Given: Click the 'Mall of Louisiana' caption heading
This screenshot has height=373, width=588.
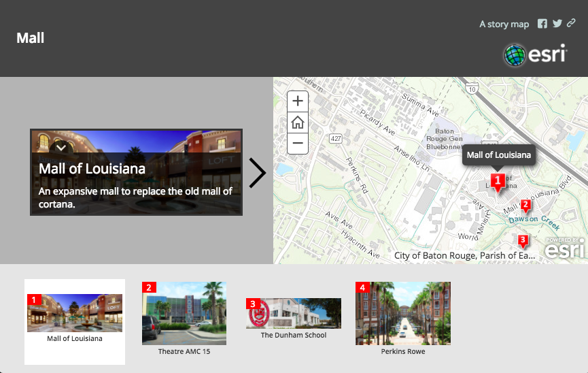Looking at the screenshot, I should [x=92, y=169].
